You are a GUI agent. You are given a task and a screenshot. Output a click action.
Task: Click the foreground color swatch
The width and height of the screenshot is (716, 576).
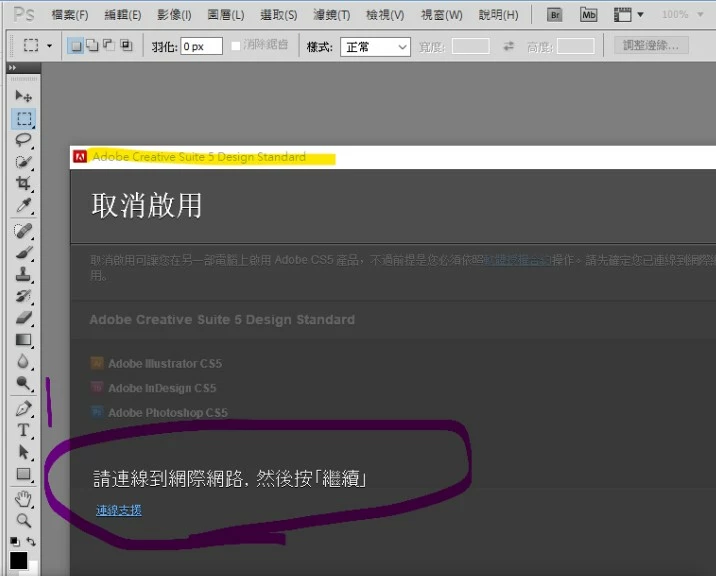[x=19, y=560]
